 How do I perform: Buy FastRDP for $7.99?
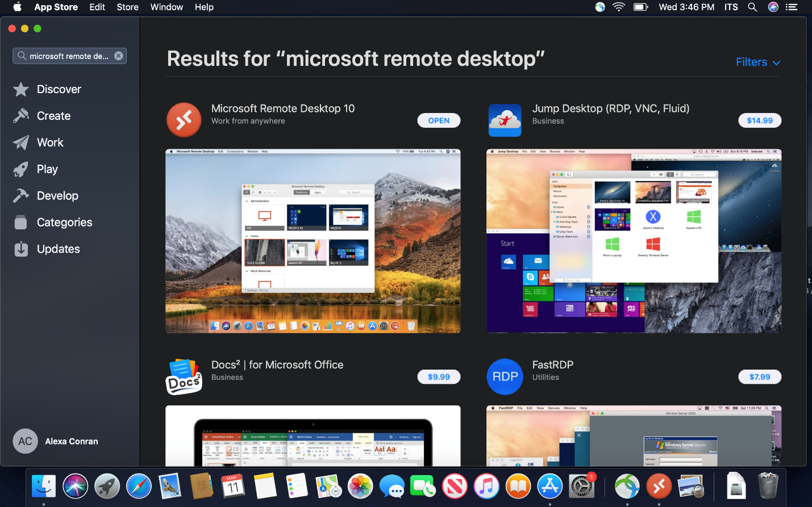(760, 376)
